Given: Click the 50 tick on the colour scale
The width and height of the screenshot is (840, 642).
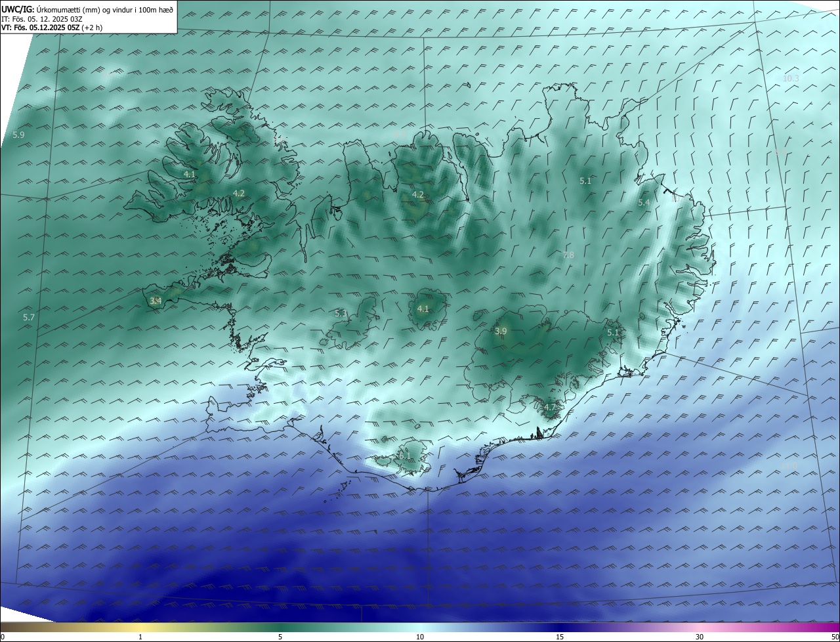Looking at the screenshot, I should (834, 637).
